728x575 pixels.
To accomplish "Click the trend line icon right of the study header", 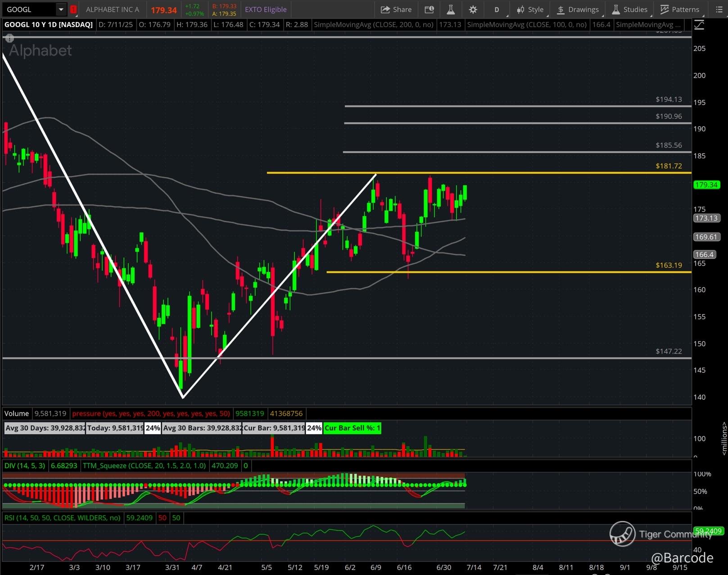I will (x=699, y=25).
